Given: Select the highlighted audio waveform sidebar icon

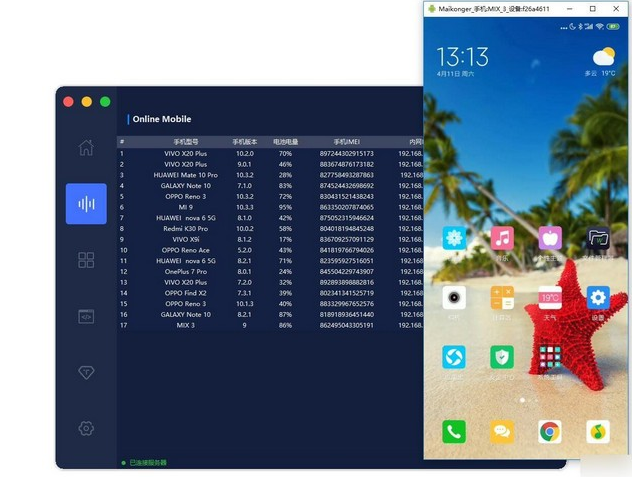Looking at the screenshot, I should pyautogui.click(x=86, y=204).
